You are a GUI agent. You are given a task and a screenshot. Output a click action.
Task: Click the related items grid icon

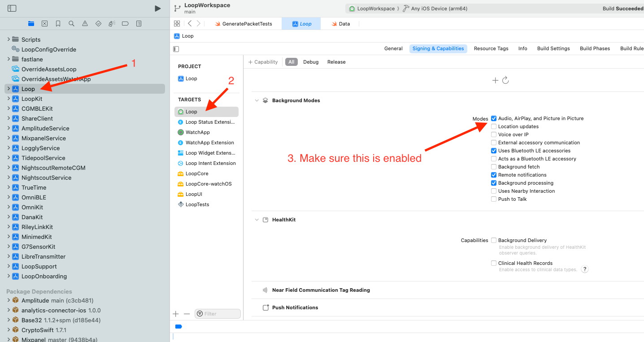177,24
